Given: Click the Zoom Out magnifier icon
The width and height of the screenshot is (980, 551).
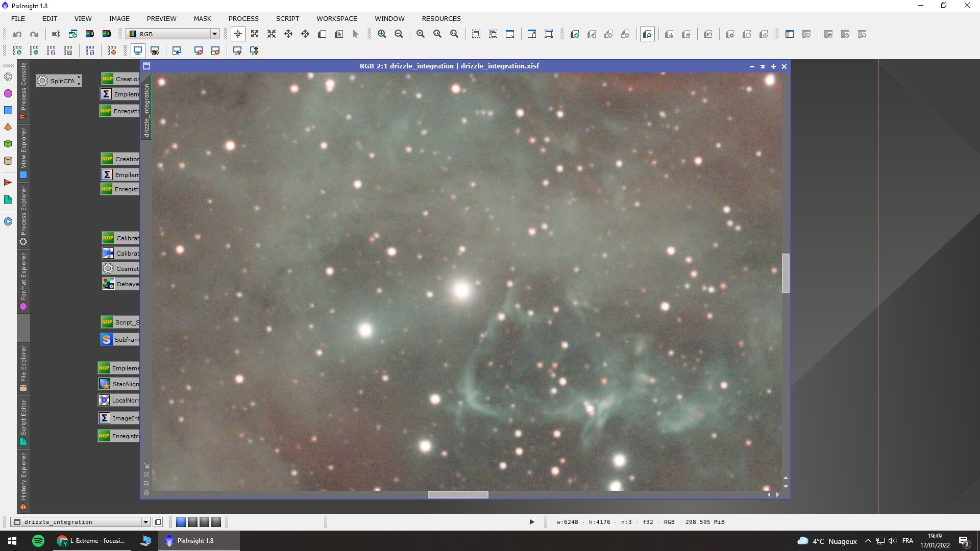Looking at the screenshot, I should (x=399, y=34).
